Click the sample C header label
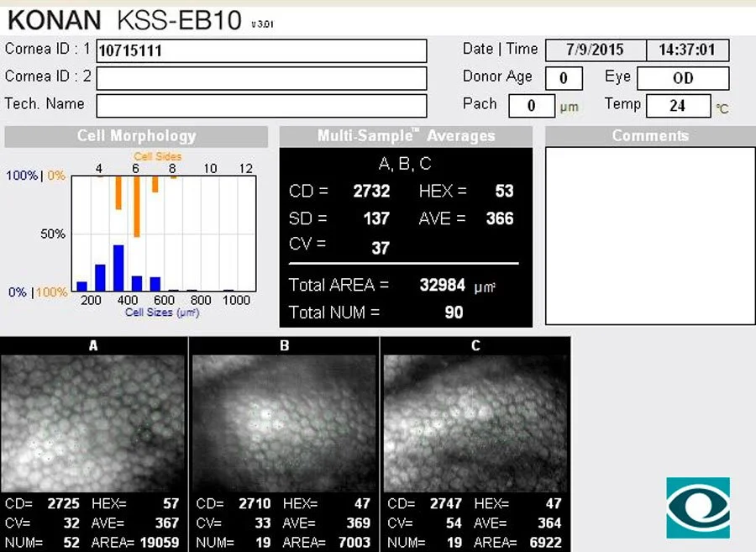 pyautogui.click(x=475, y=345)
